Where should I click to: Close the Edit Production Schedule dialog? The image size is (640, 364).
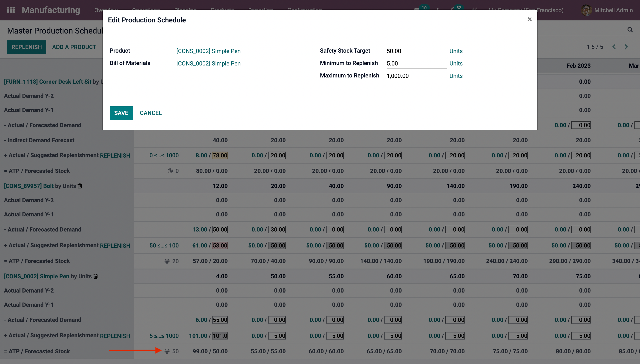pyautogui.click(x=529, y=19)
